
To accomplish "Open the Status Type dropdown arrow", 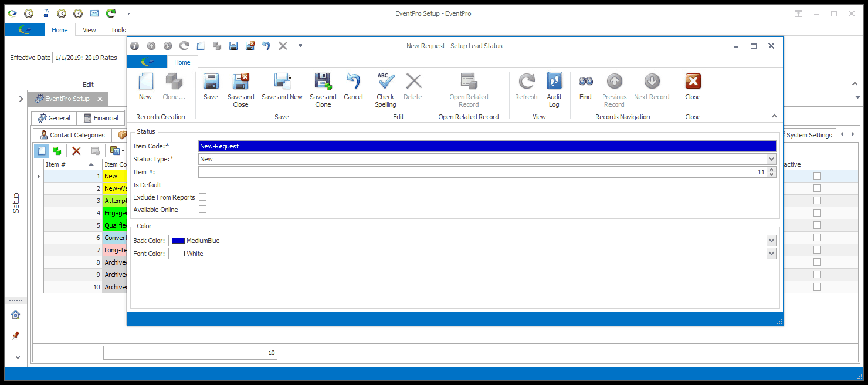I will coord(771,159).
